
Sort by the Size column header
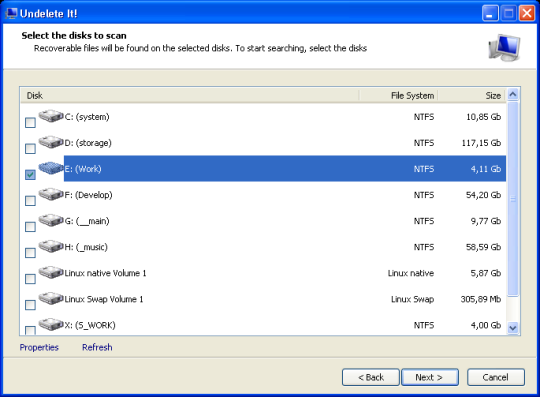tap(471, 95)
